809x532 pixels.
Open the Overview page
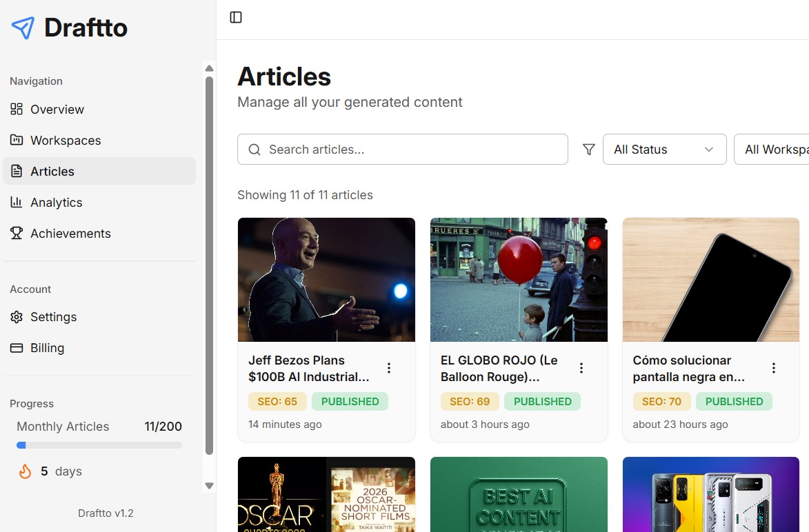[x=99, y=110]
